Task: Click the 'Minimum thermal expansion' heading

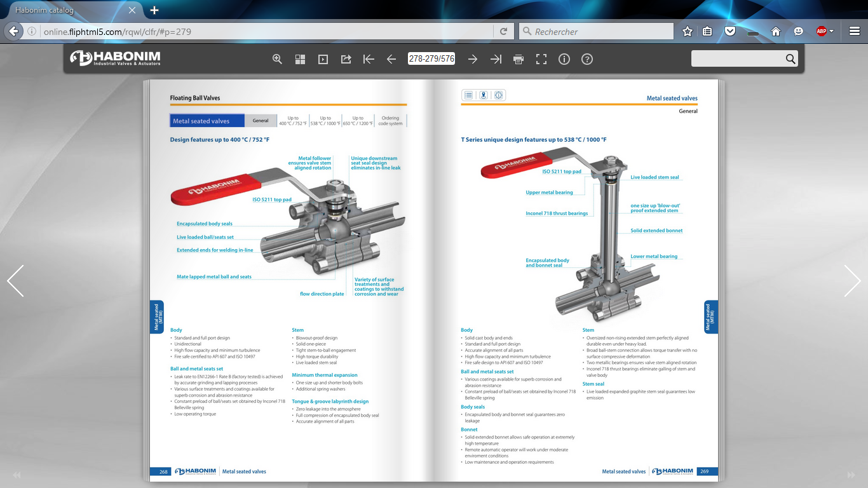Action: (x=325, y=375)
